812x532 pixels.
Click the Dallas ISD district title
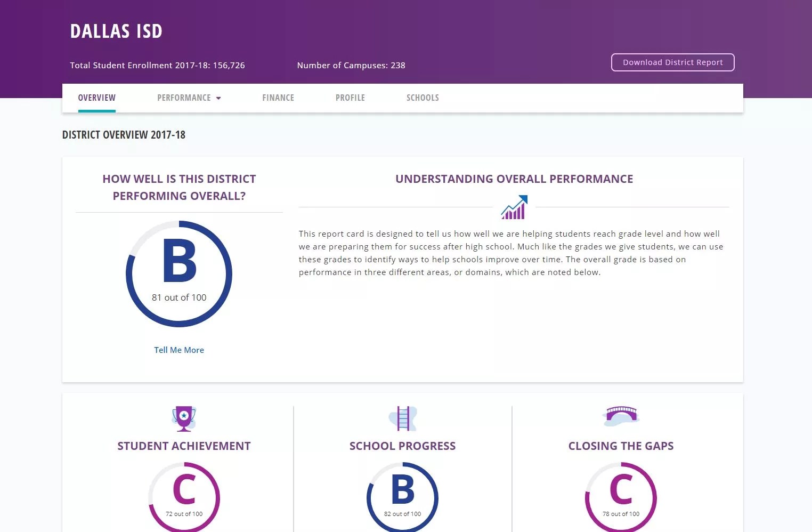[116, 31]
